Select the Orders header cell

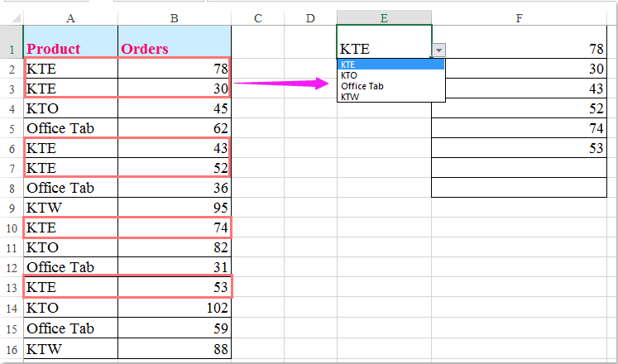[175, 49]
